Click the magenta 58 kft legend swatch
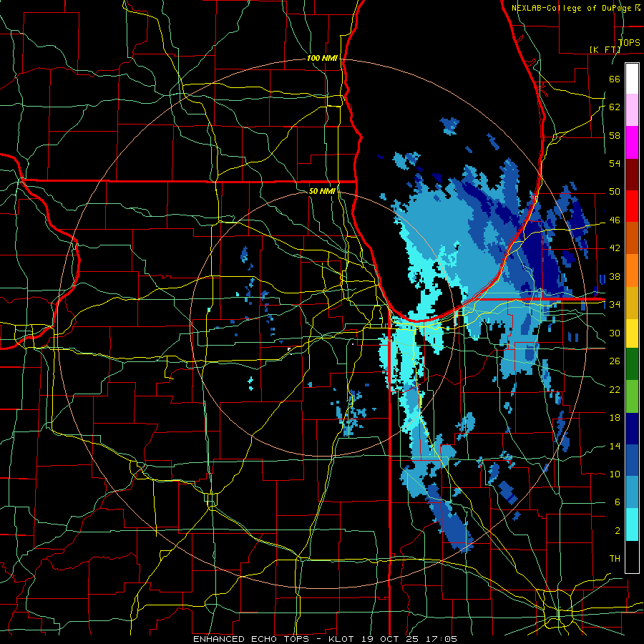This screenshot has width=644, height=644. click(632, 142)
